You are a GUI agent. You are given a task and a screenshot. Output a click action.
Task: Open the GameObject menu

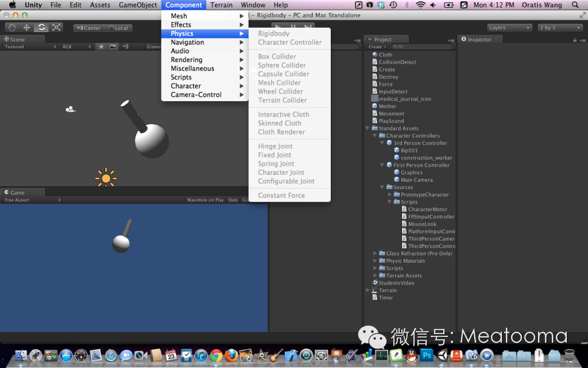(138, 5)
